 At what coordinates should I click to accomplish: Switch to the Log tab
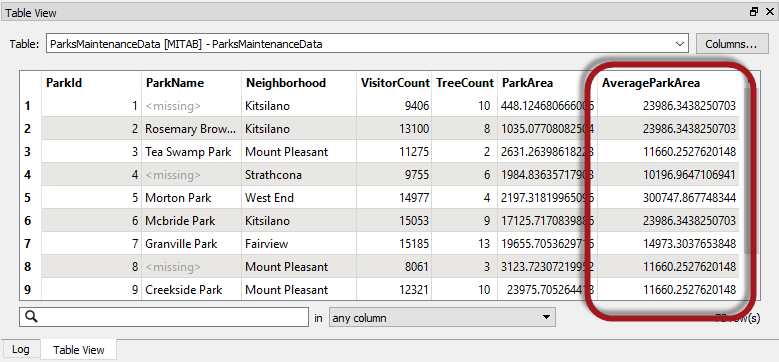pyautogui.click(x=20, y=350)
